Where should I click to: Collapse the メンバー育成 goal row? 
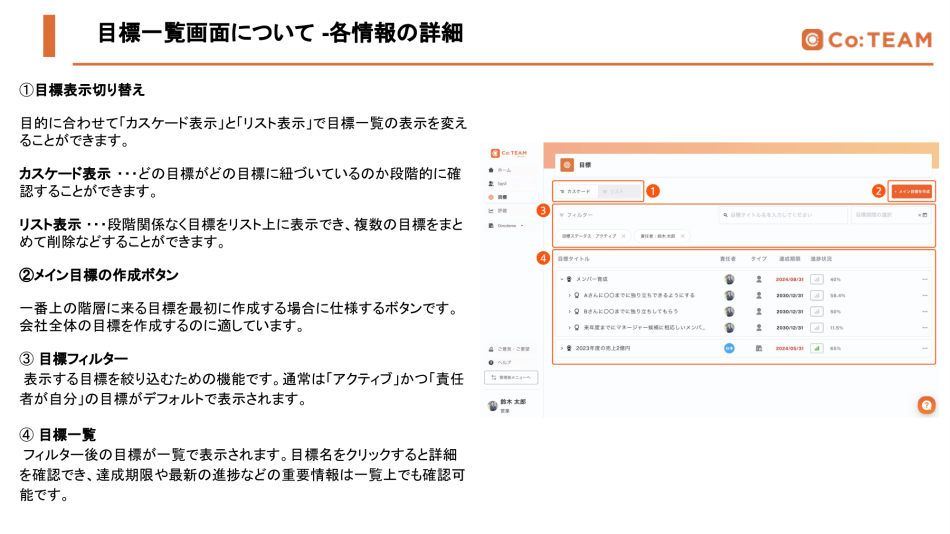tap(562, 279)
